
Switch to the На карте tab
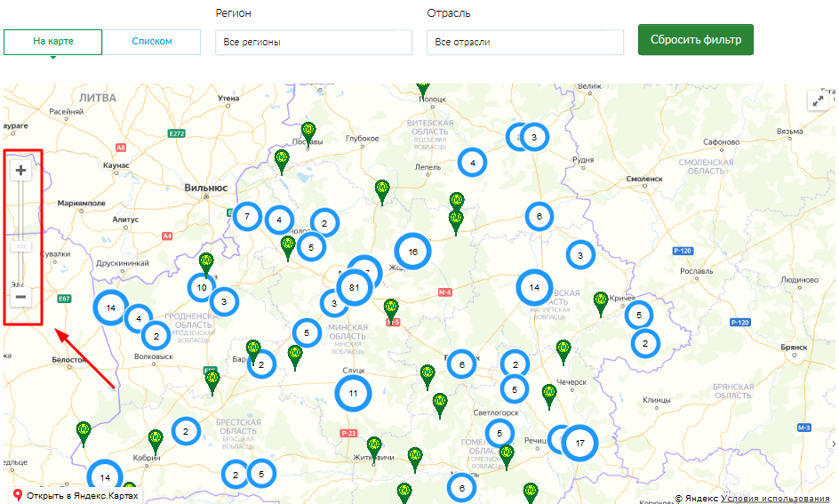[x=53, y=42]
